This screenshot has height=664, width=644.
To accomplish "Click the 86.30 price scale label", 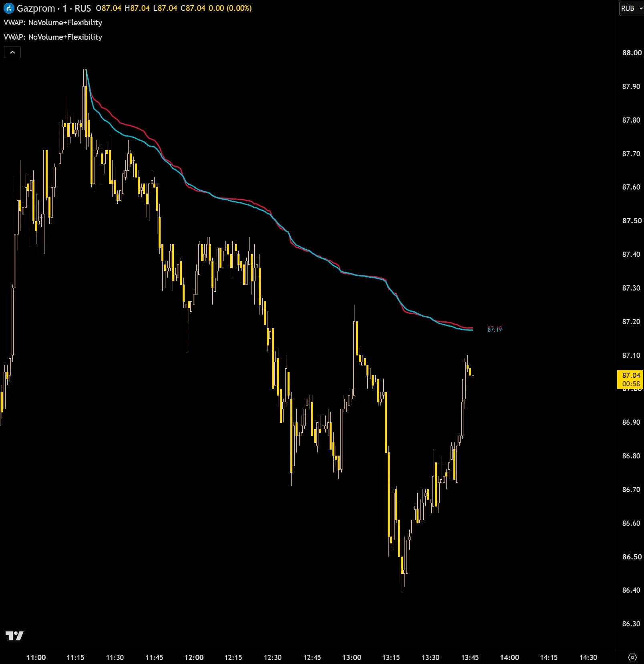I will pos(632,624).
